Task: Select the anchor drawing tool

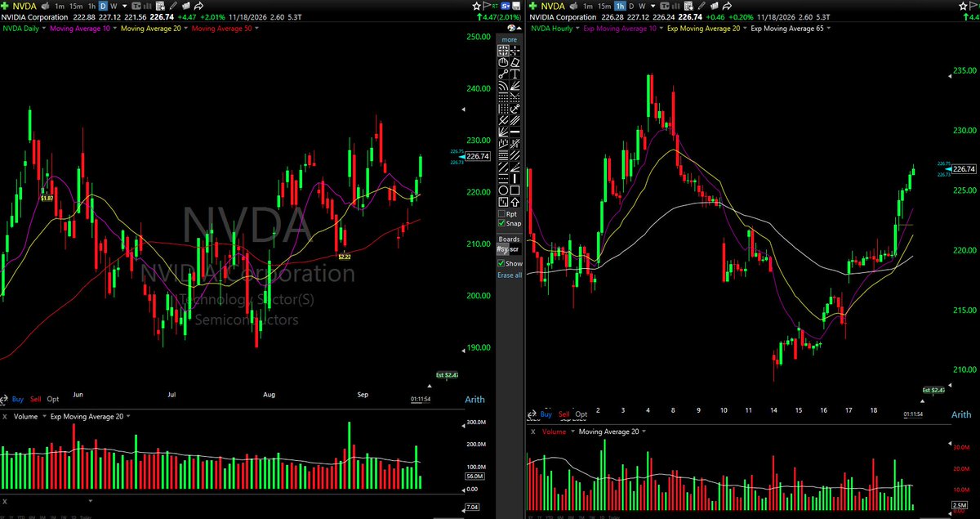Action: [515, 108]
